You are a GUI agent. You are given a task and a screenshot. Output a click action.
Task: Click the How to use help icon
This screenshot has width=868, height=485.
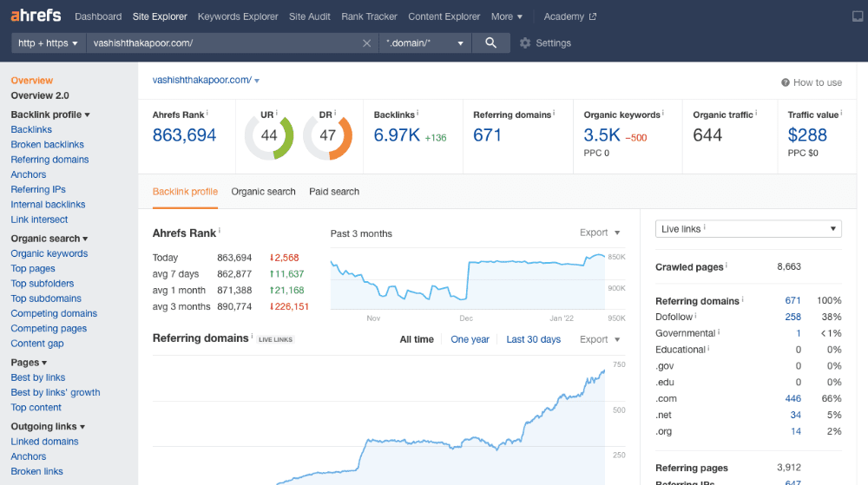(x=785, y=82)
